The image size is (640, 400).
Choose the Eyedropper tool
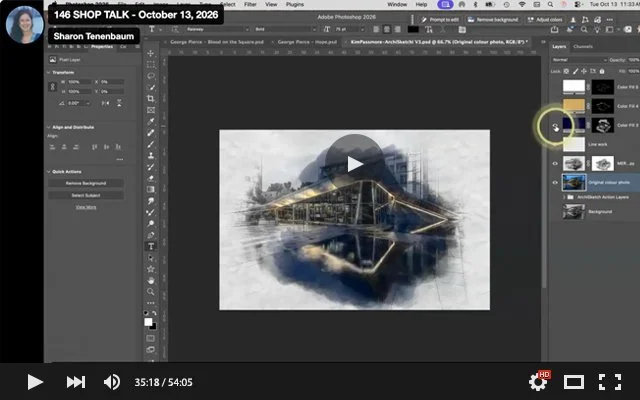pos(151,121)
